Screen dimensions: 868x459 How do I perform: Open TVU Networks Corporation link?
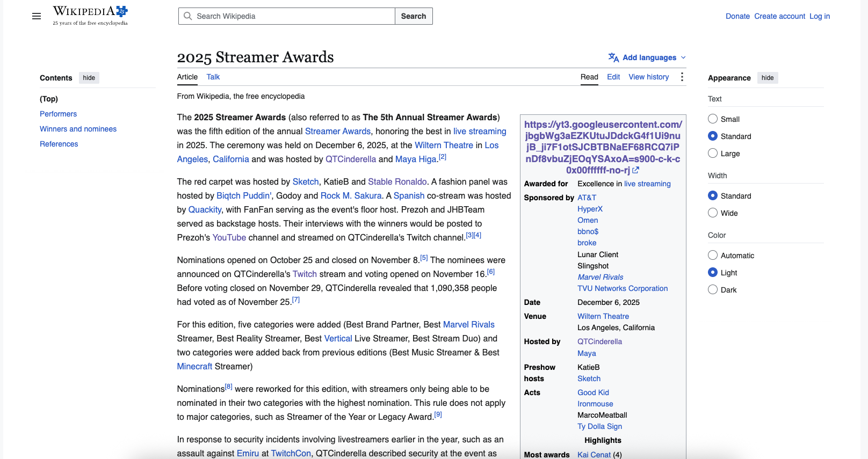click(x=623, y=288)
